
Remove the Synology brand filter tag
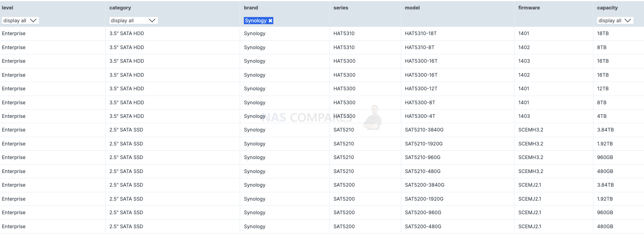(270, 21)
